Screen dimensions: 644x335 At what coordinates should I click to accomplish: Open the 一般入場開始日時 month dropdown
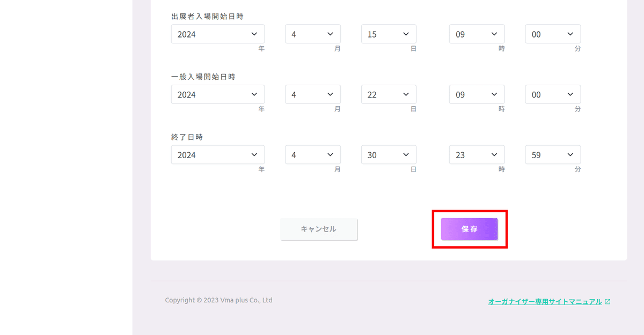(313, 94)
